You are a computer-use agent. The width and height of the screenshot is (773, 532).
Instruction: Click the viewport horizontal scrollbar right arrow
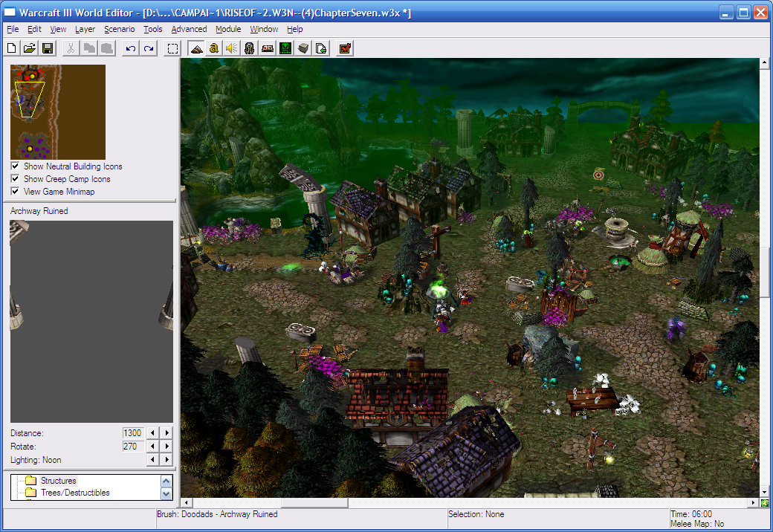click(753, 502)
